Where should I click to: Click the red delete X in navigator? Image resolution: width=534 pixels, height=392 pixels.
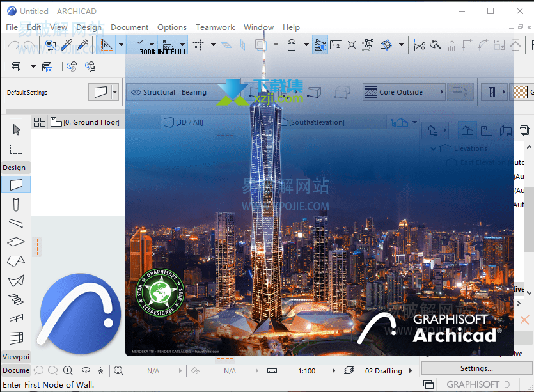coord(525,320)
